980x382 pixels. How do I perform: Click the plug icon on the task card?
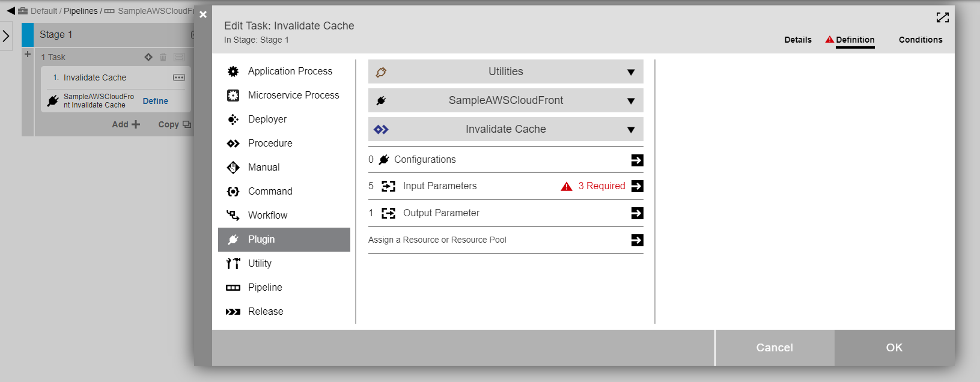coord(53,101)
